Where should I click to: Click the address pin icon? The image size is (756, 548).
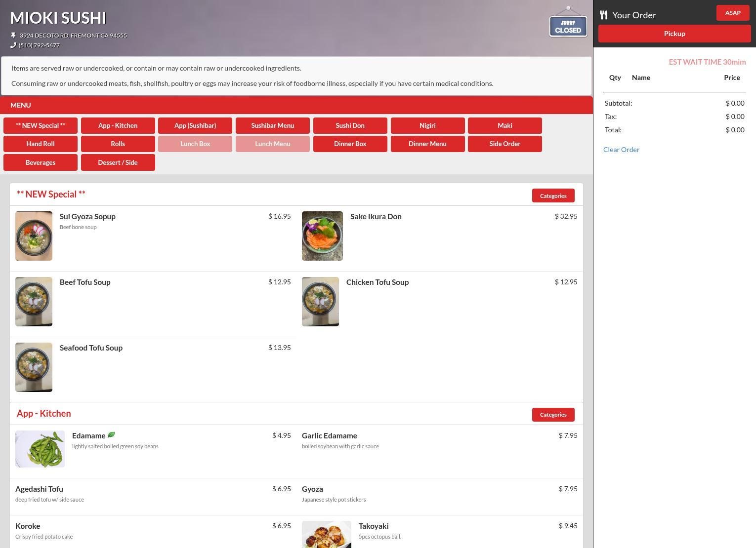pyautogui.click(x=13, y=36)
